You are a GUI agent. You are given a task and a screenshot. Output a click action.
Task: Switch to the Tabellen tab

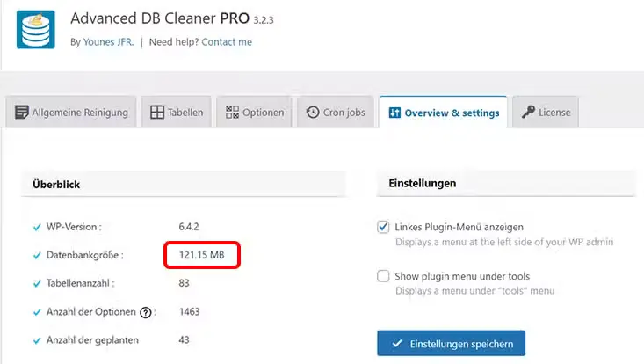185,113
